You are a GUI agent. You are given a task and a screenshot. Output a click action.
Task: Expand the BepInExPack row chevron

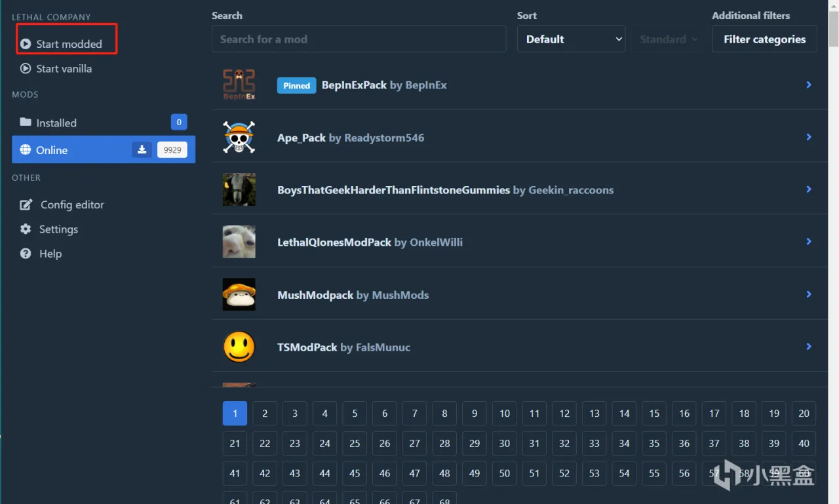coord(809,85)
